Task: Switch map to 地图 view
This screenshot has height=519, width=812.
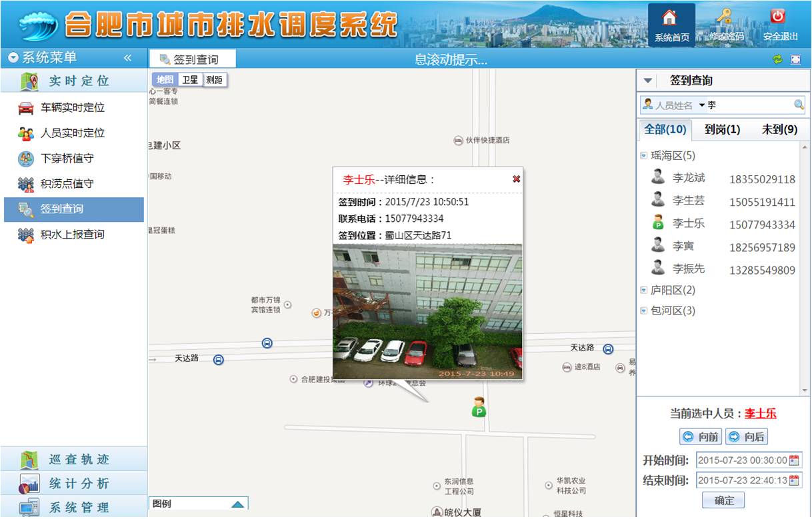Action: pyautogui.click(x=165, y=80)
